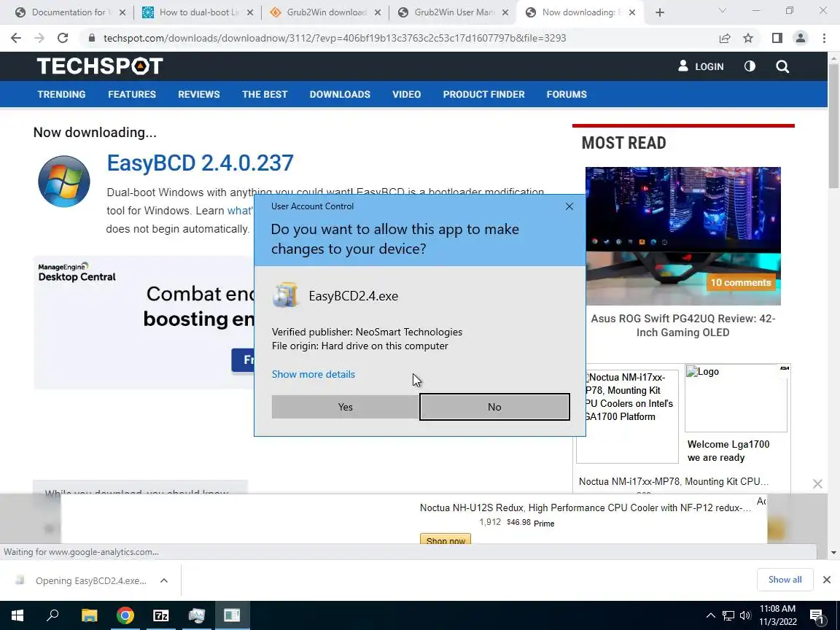The image size is (840, 630).
Task: Open volume tray icon
Action: (744, 615)
